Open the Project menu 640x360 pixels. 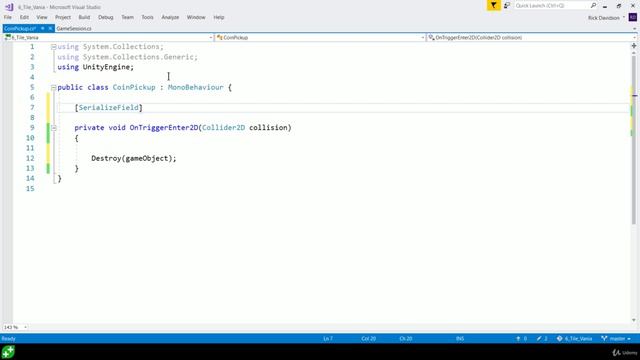point(63,17)
